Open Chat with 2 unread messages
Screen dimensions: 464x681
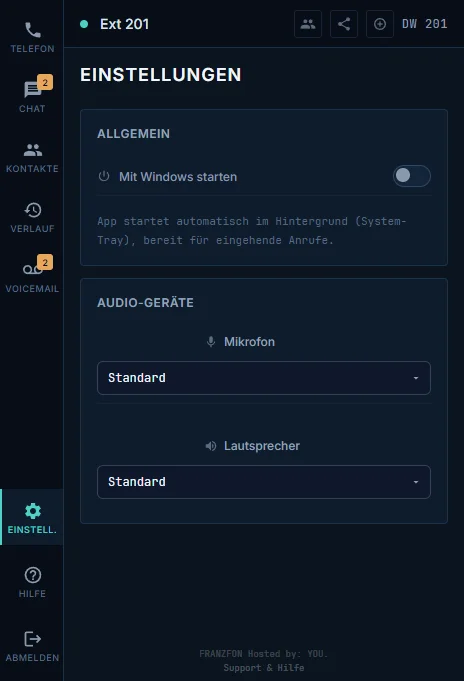click(x=32, y=95)
